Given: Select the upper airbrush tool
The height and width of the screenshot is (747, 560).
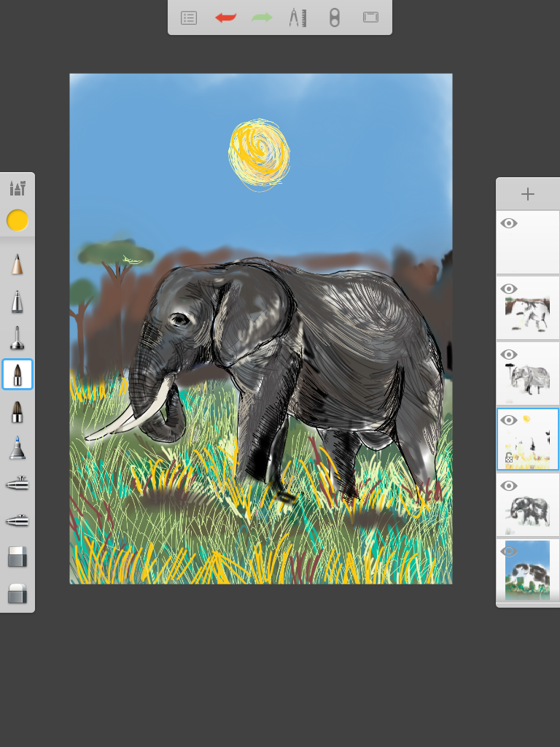Looking at the screenshot, I should tap(17, 484).
